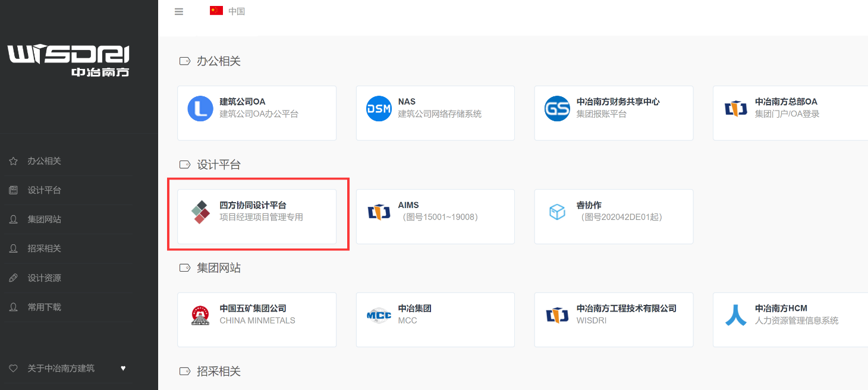Click the tag icon beside 办公相关 heading

[x=184, y=61]
